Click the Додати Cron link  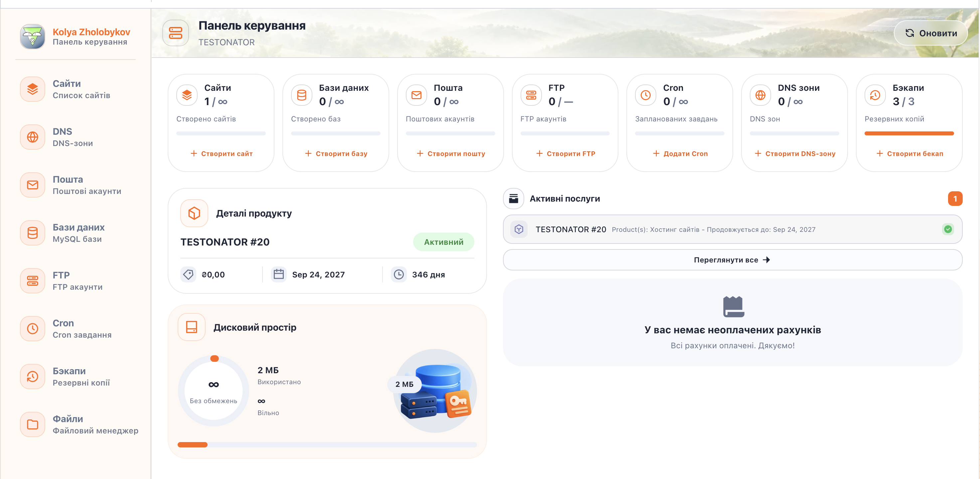click(680, 154)
